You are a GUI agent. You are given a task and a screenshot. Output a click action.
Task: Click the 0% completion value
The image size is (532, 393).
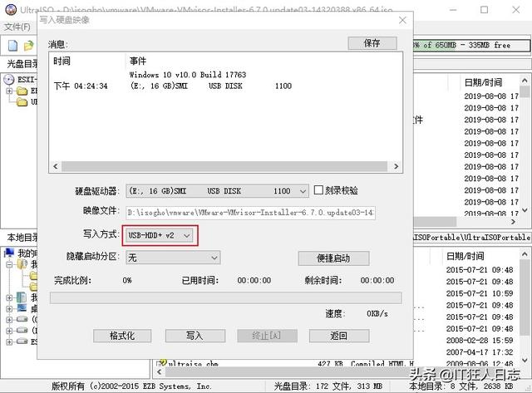click(x=127, y=281)
